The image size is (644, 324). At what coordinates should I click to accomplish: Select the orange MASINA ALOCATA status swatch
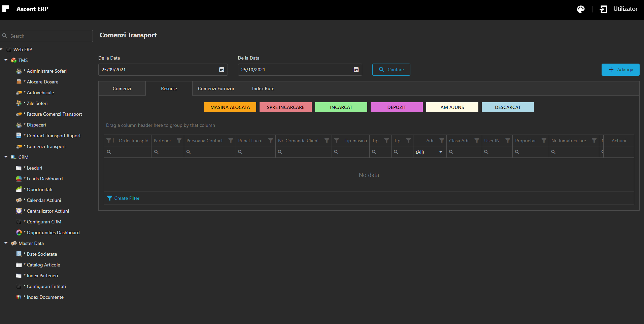click(230, 107)
